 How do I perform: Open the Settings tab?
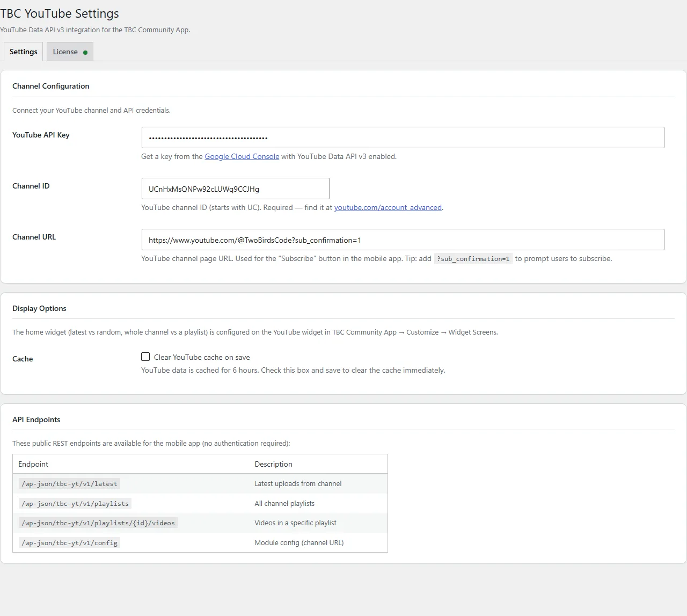(x=24, y=52)
